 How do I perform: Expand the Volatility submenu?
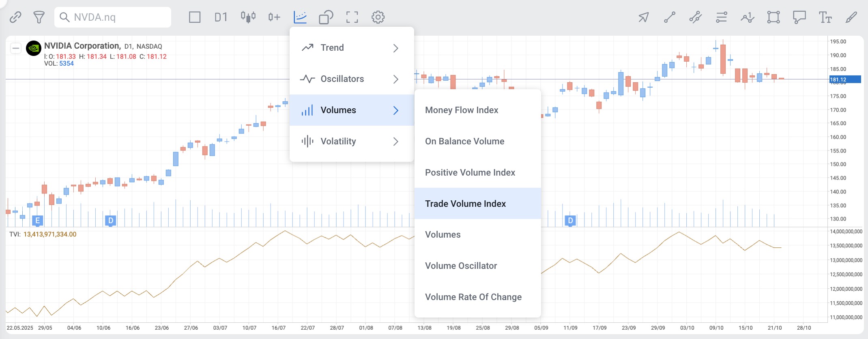click(352, 142)
